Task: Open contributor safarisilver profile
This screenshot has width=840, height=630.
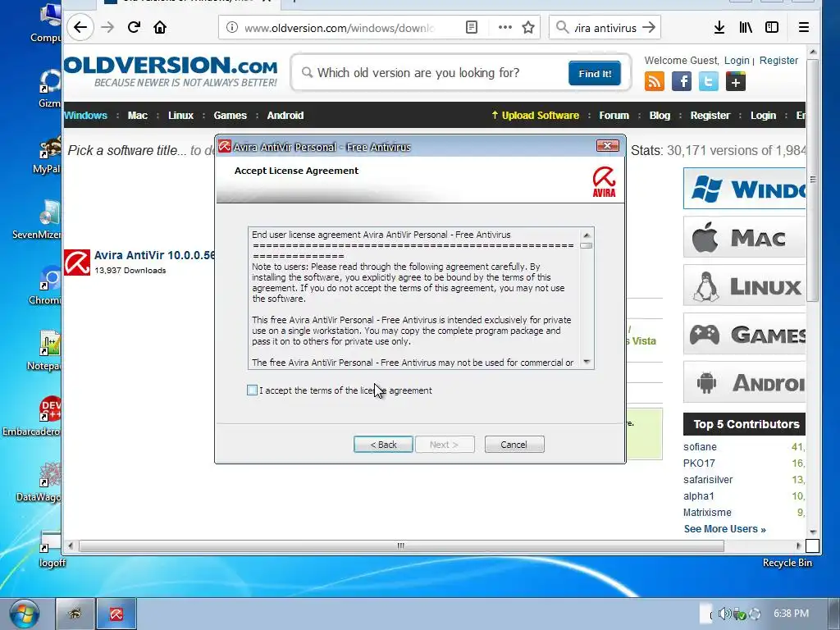Action: [708, 480]
